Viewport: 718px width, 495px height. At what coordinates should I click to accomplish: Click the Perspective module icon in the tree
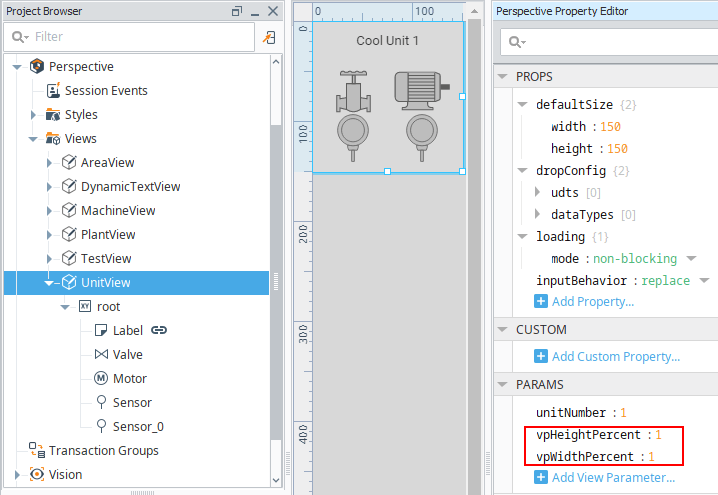click(37, 66)
